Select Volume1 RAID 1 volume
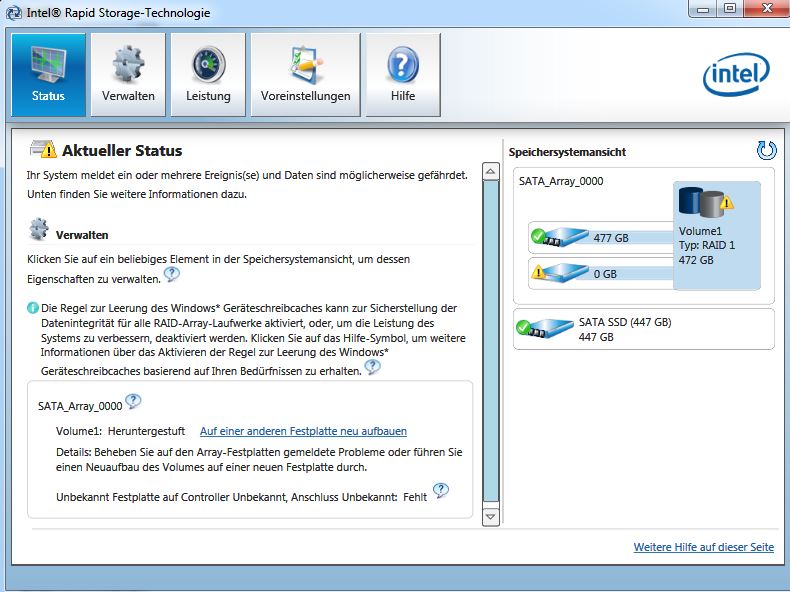Screen dimensions: 790x592 716,235
